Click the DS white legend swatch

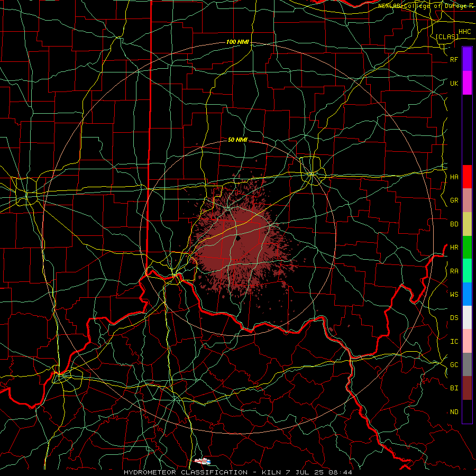click(467, 317)
